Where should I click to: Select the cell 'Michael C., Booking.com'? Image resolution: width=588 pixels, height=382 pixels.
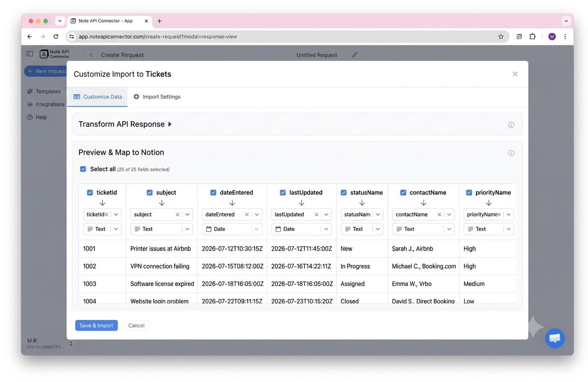pos(423,266)
